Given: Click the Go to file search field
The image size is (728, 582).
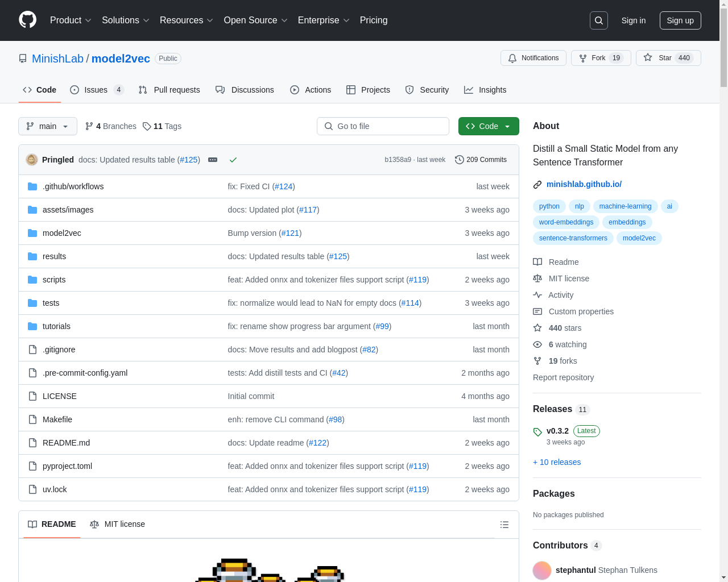Looking at the screenshot, I should (383, 126).
